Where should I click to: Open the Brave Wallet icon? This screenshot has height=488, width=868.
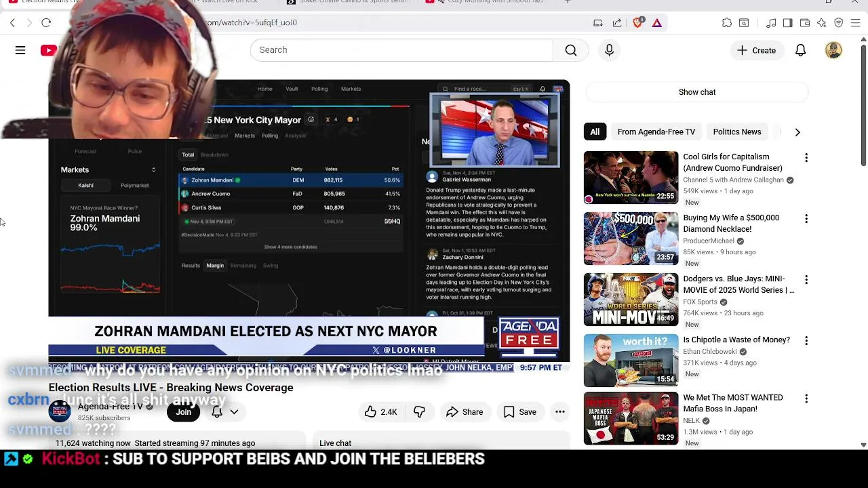805,23
